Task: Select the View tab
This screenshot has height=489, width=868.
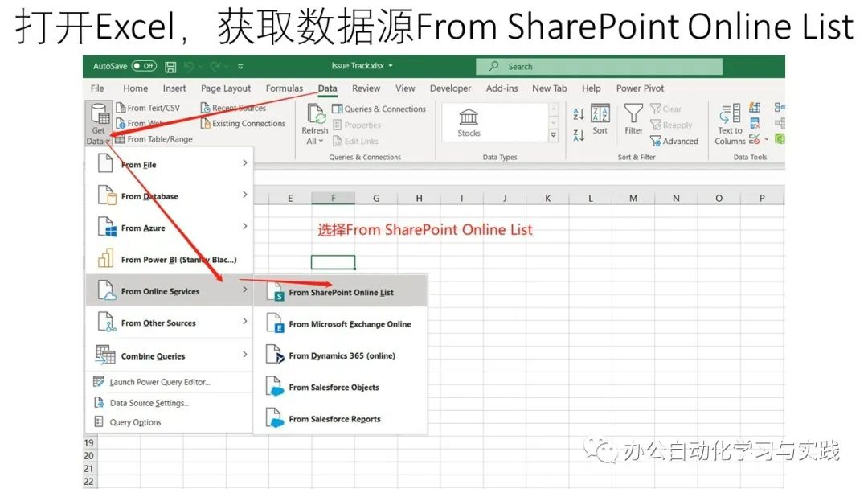Action: (x=405, y=88)
